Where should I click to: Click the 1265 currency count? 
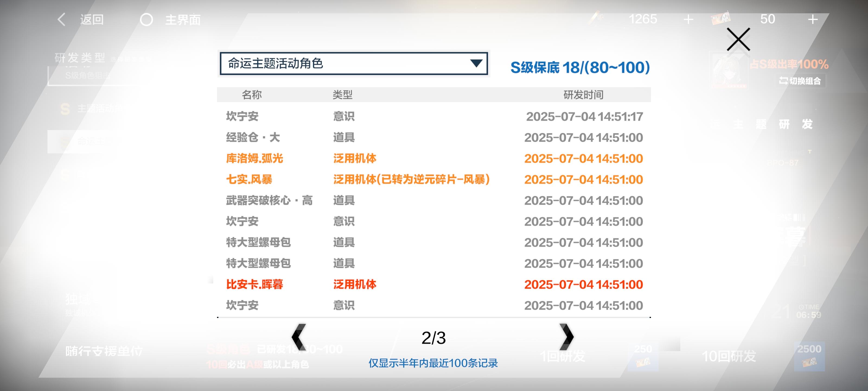coord(643,19)
